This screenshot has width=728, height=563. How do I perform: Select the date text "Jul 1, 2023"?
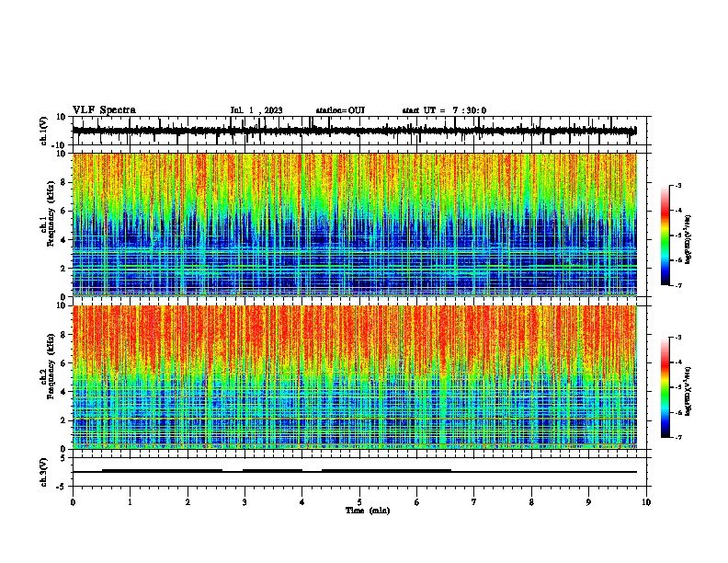(256, 110)
